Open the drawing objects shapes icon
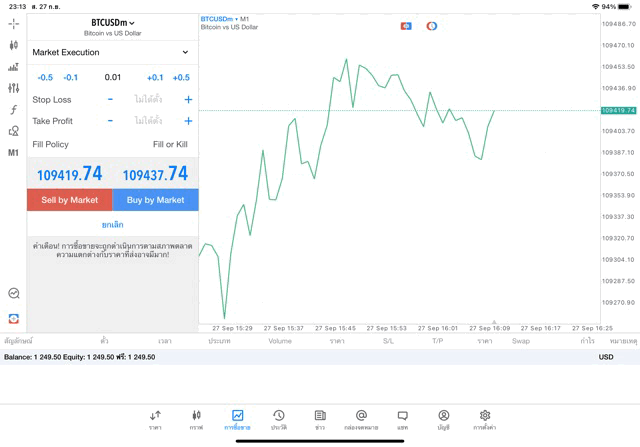Image resolution: width=640 pixels, height=447 pixels. (x=13, y=131)
